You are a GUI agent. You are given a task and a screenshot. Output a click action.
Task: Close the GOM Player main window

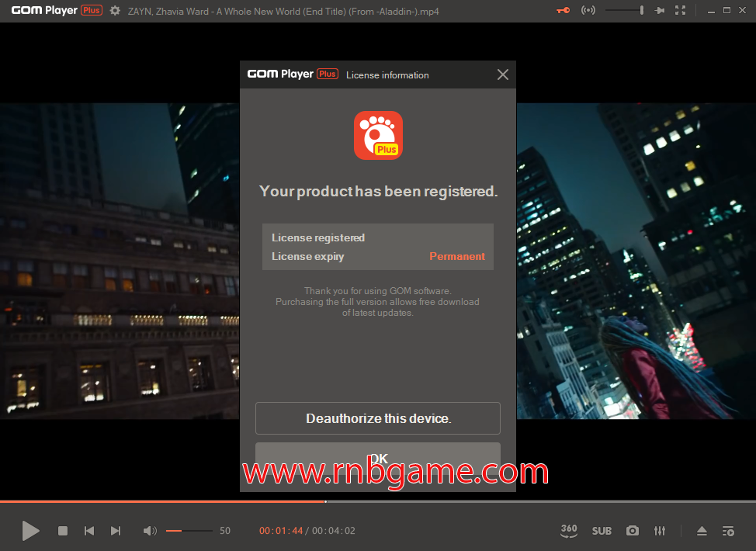743,10
